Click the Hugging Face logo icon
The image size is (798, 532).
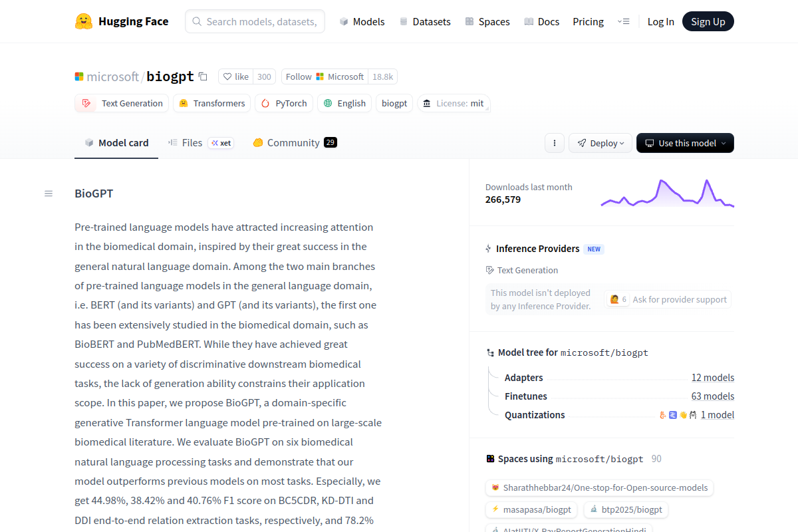point(84,21)
